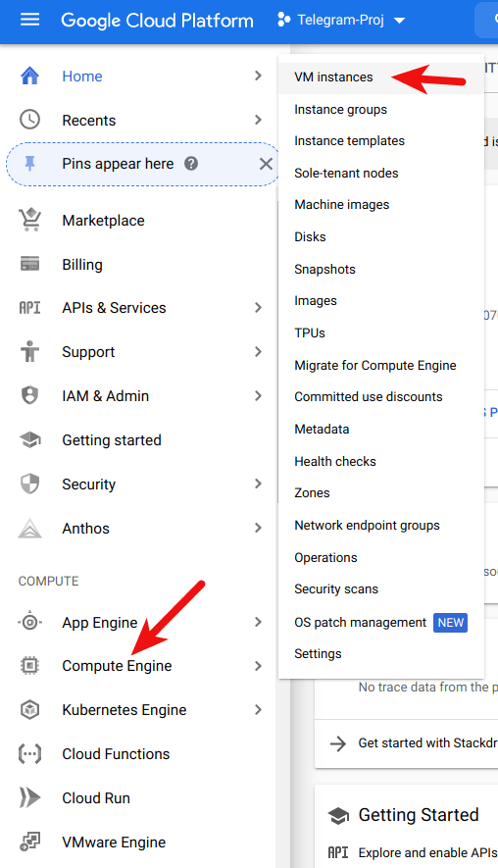Click the Anthos triangle icon
498x868 pixels.
[29, 528]
